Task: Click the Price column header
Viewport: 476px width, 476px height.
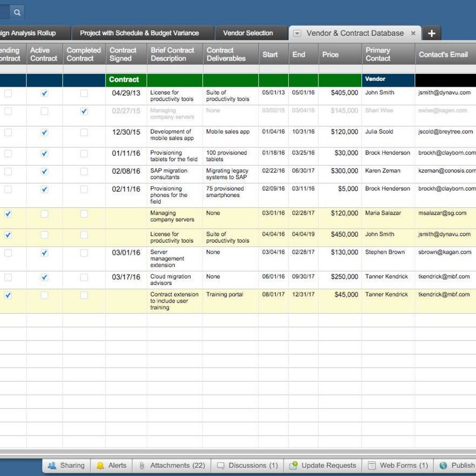Action: click(x=331, y=54)
